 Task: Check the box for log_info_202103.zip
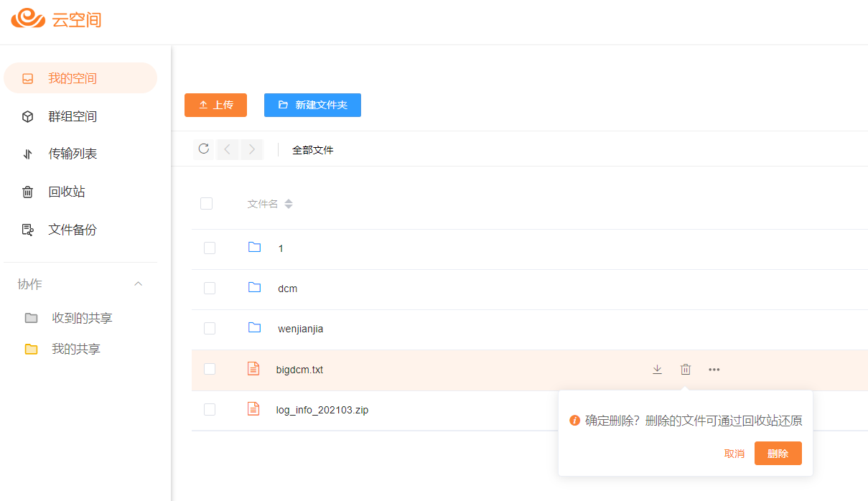pos(210,410)
